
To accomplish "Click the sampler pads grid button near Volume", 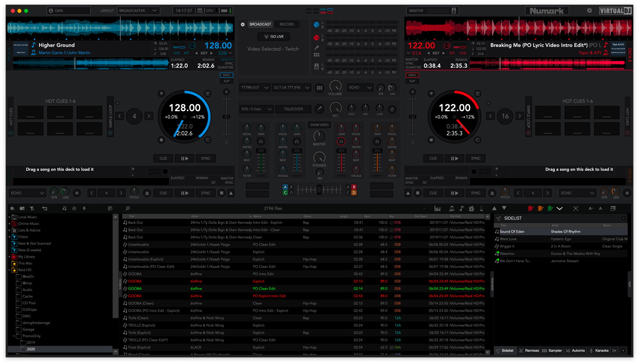I will coord(319,88).
